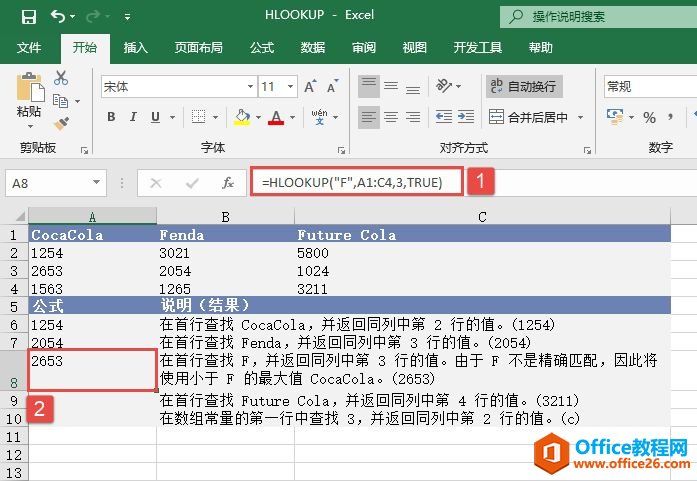Click the Copy icon

[x=60, y=101]
